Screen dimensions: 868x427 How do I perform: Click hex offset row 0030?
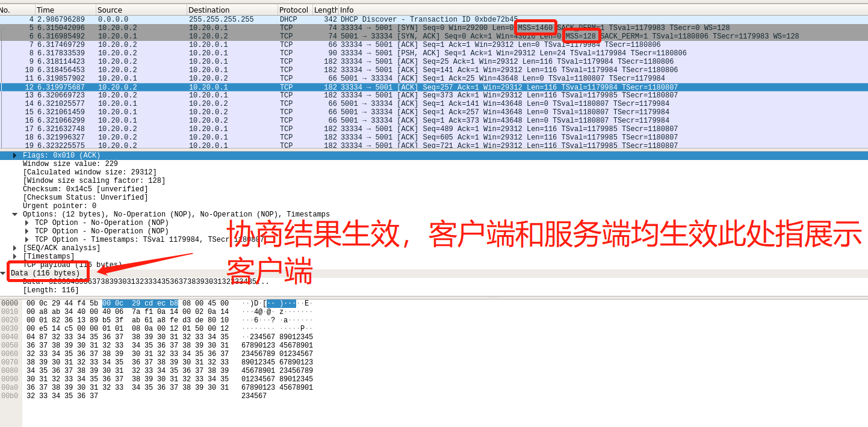[10, 328]
